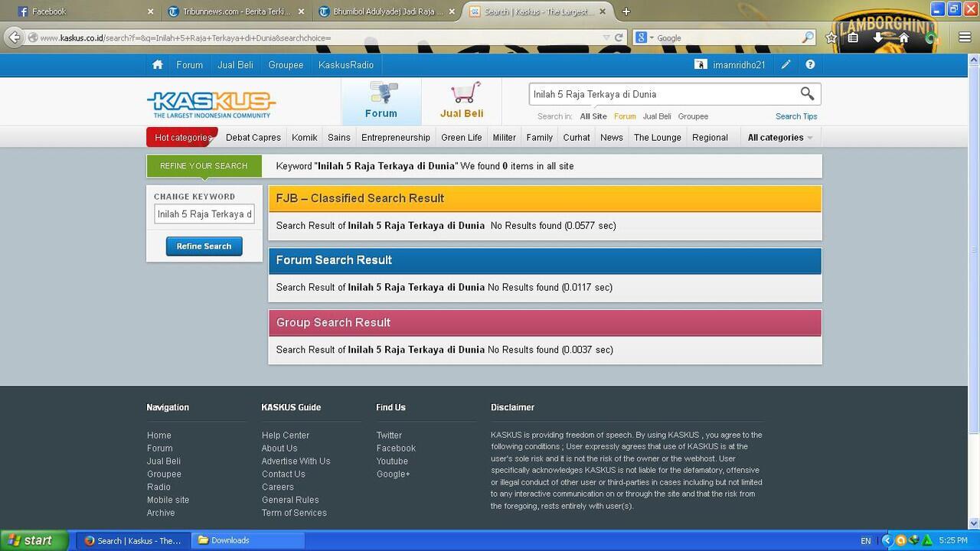
Task: Close the Facebook tab
Action: pos(150,11)
